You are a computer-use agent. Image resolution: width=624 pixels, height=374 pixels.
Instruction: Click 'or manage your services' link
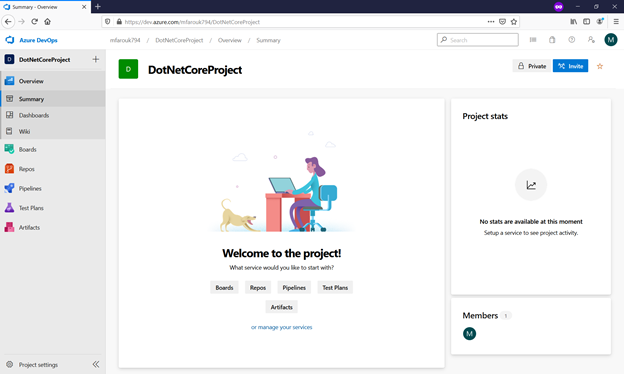(281, 327)
